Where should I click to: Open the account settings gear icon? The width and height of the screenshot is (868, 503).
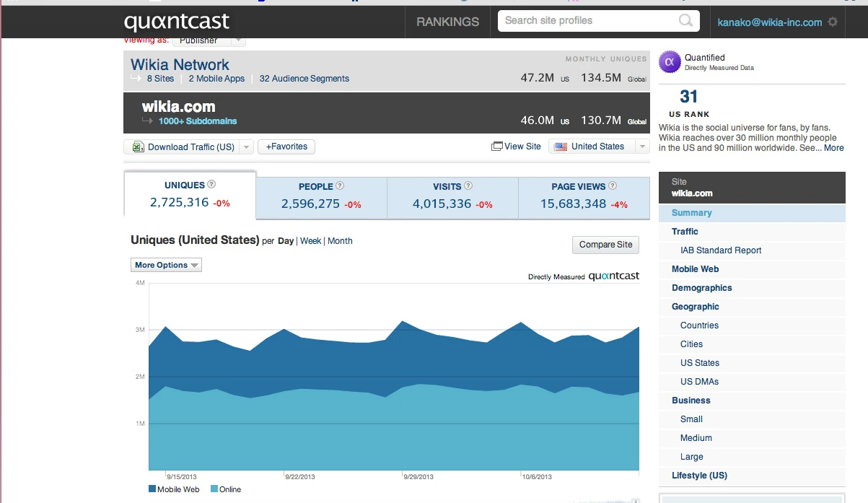833,22
